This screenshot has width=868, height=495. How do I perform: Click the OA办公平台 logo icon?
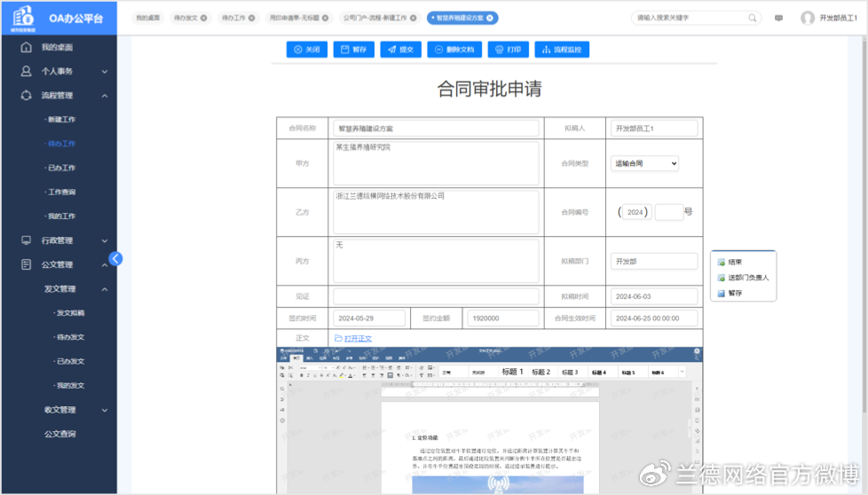[23, 17]
